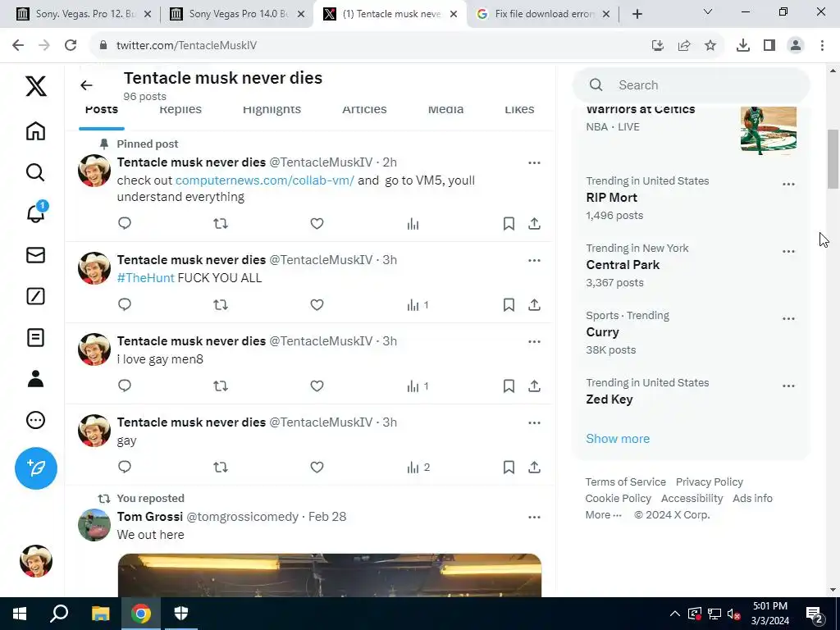Like the pinned post
The image size is (840, 630).
tap(317, 223)
